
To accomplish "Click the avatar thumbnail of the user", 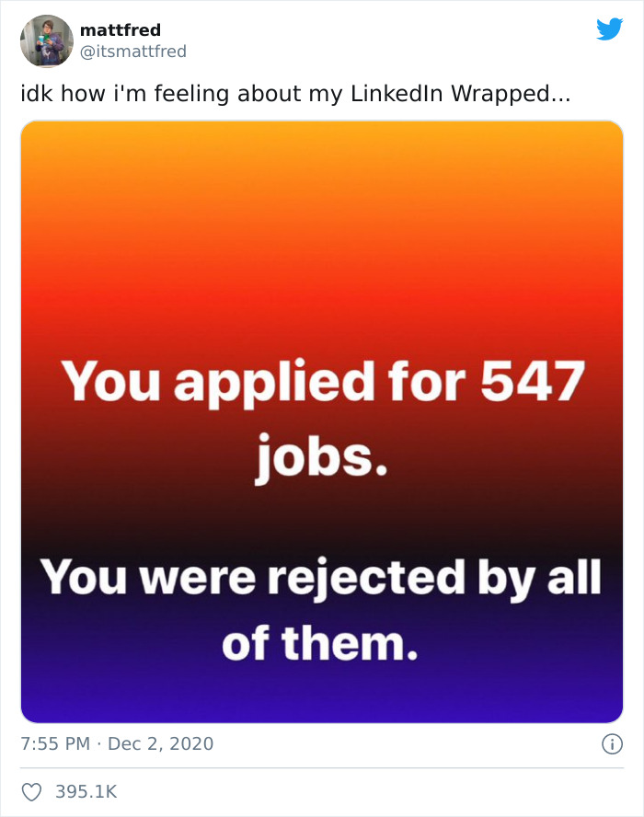I will [46, 40].
